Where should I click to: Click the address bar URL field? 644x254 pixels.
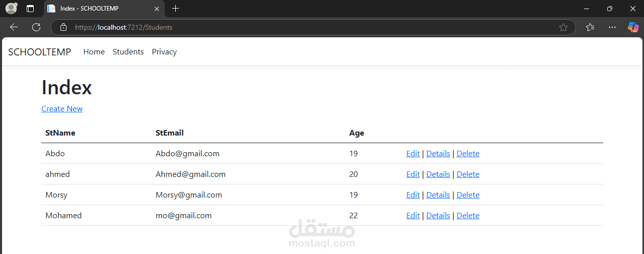point(302,27)
